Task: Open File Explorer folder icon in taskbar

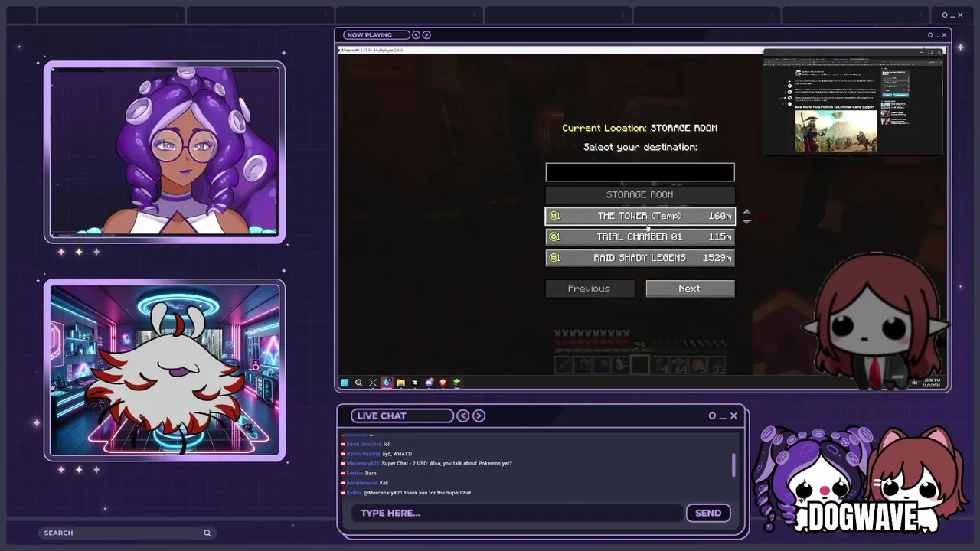Action: tap(400, 383)
